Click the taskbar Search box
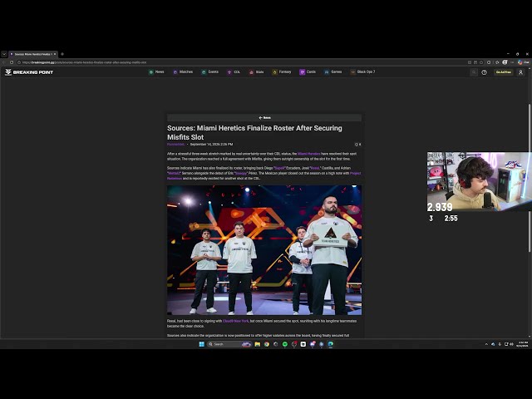 pos(229,344)
